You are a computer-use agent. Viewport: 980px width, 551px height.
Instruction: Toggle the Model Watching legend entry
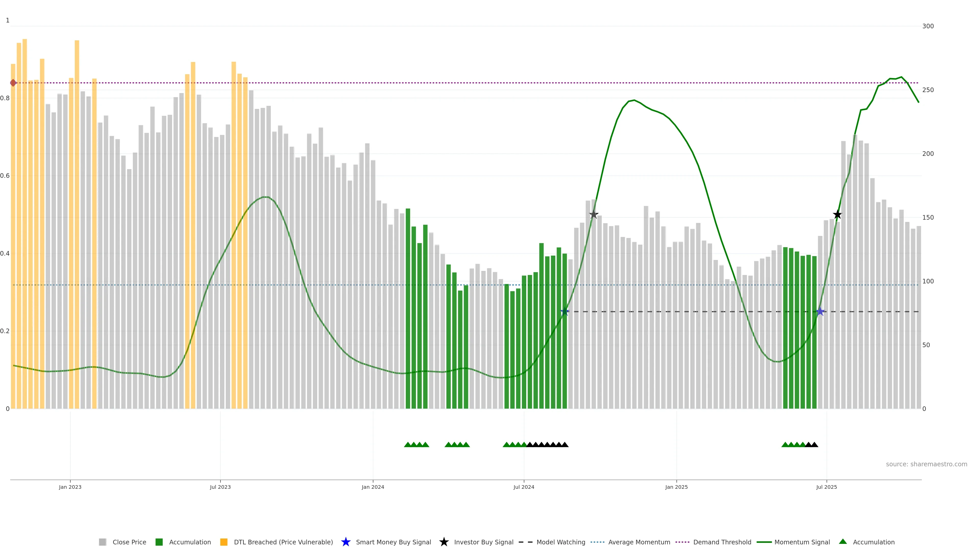[561, 542]
